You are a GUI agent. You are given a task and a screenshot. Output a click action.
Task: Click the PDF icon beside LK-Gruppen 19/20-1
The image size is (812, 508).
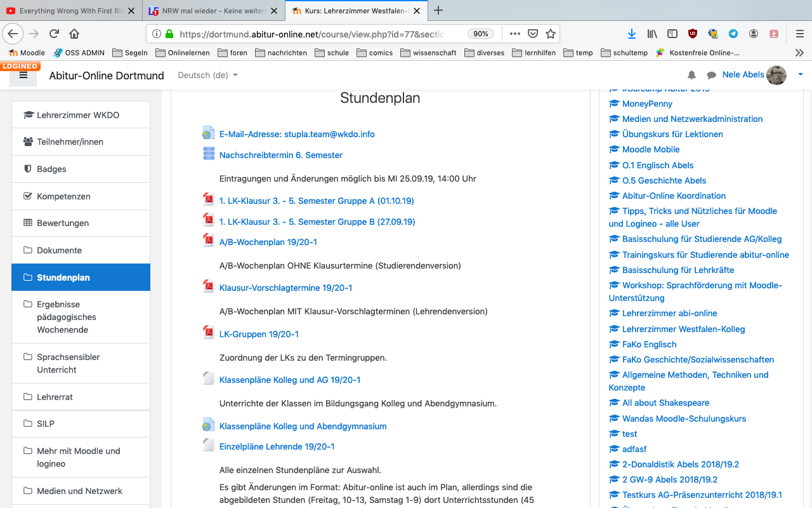[208, 333]
